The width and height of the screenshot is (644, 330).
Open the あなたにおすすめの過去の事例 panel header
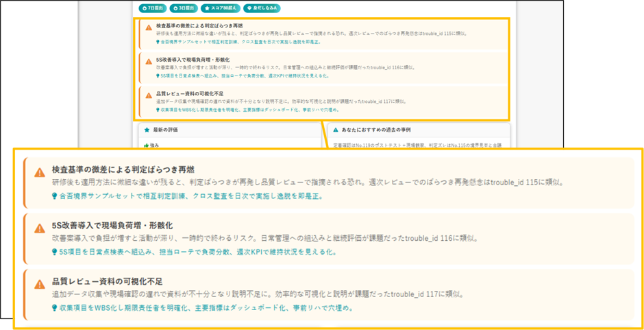(x=419, y=130)
